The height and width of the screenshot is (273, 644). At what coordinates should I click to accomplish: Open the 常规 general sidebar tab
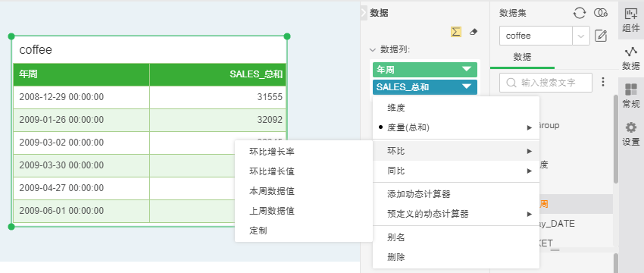tap(631, 96)
